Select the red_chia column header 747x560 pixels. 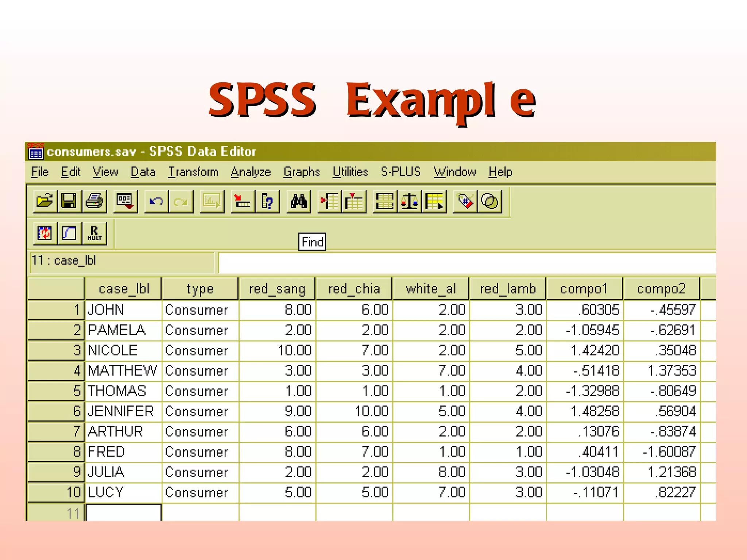coord(354,289)
